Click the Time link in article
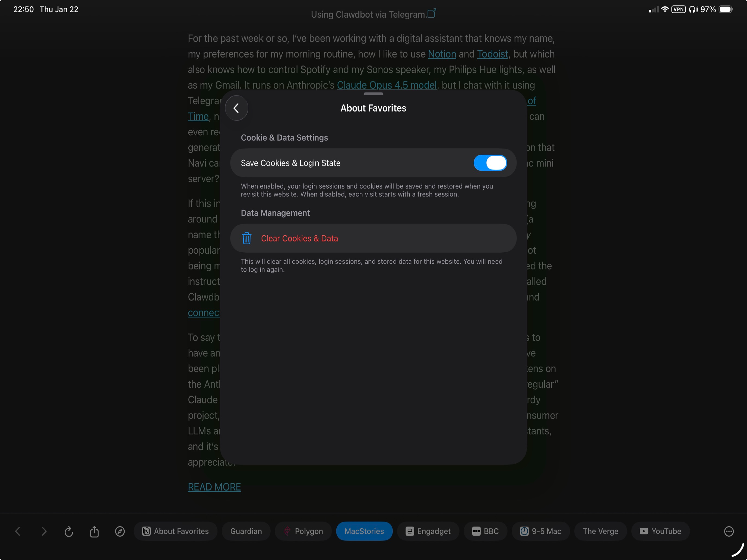Viewport: 747px width, 560px height. [198, 116]
